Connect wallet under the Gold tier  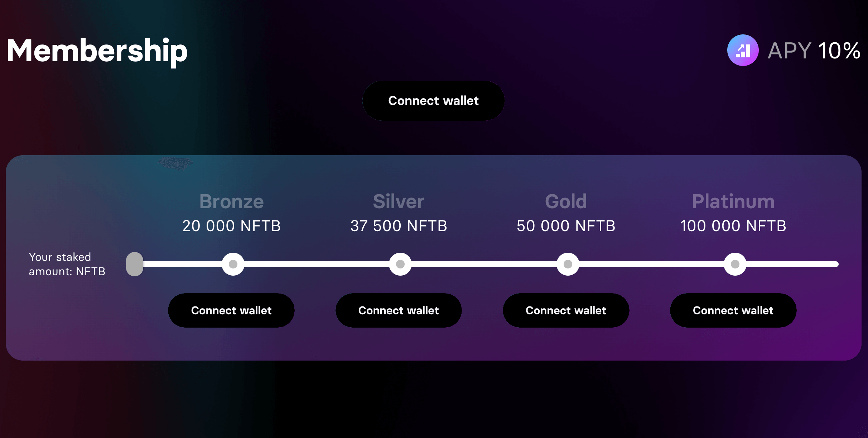click(566, 310)
